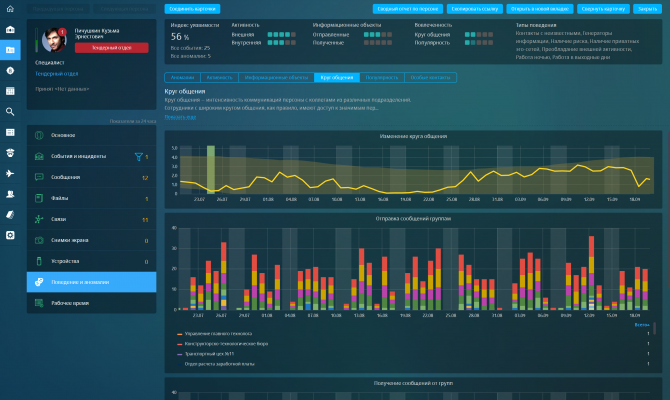Click the Рабочее время schedule icon
The height and width of the screenshot is (400, 670).
(39, 303)
